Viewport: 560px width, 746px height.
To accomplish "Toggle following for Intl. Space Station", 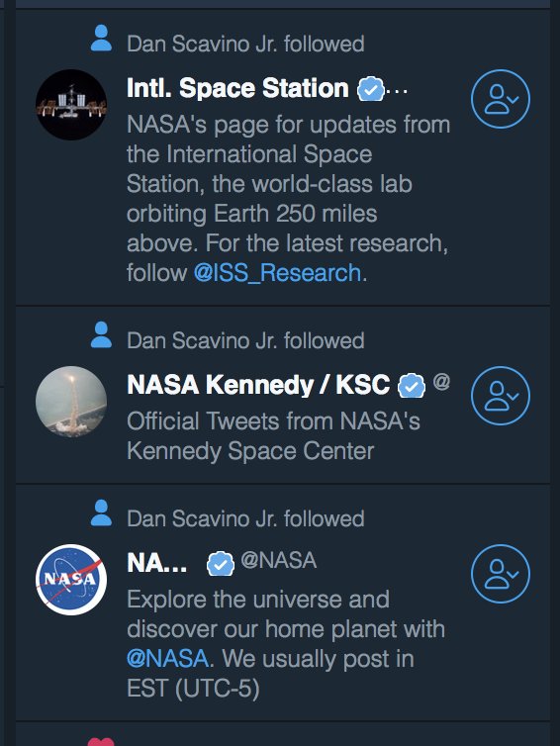I will (500, 99).
